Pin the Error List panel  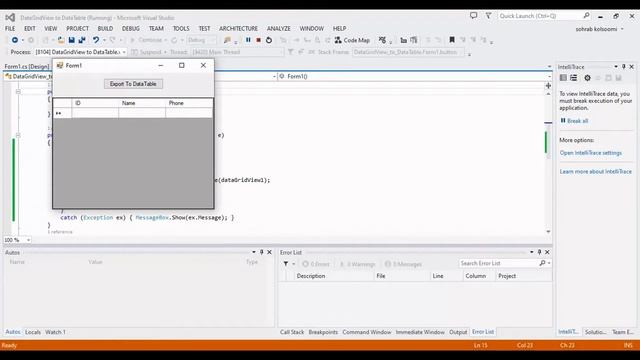[x=539, y=252]
